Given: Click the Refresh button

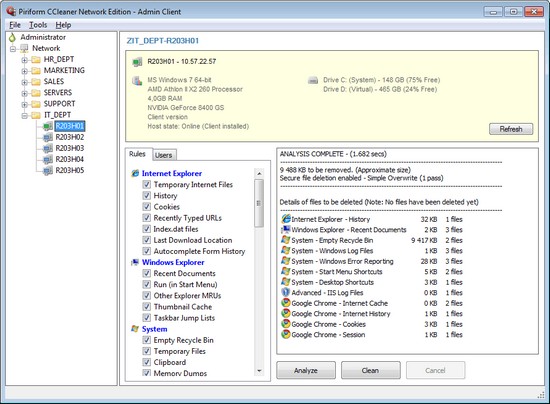Looking at the screenshot, I should (x=511, y=129).
